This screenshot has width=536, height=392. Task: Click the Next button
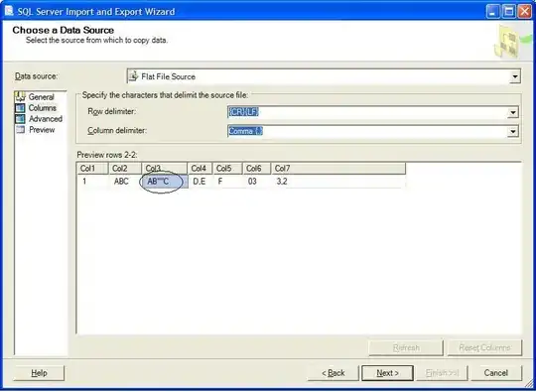[x=388, y=373]
